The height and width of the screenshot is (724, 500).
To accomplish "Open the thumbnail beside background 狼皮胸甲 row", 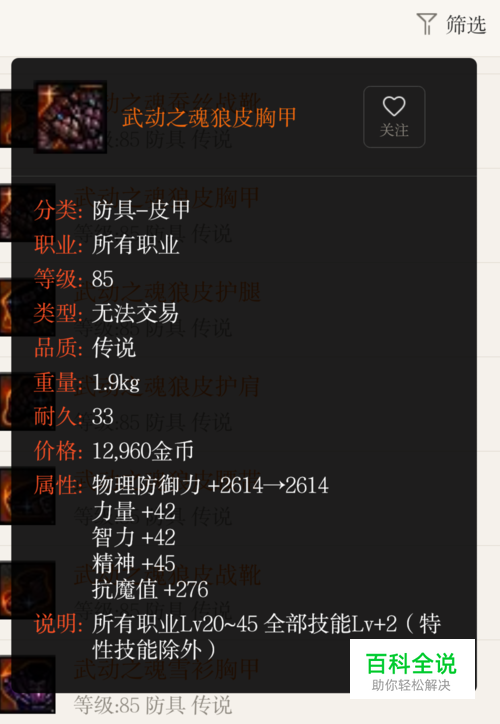I will pos(6,212).
